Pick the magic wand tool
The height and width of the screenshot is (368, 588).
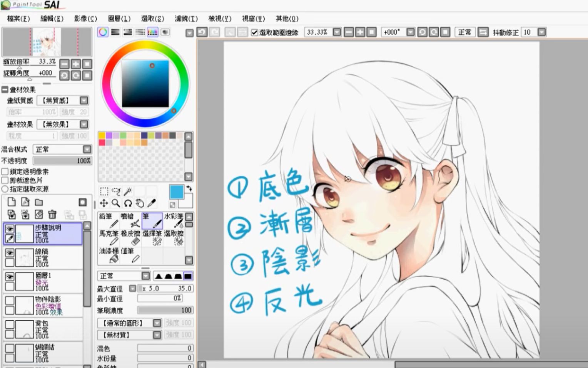click(128, 191)
